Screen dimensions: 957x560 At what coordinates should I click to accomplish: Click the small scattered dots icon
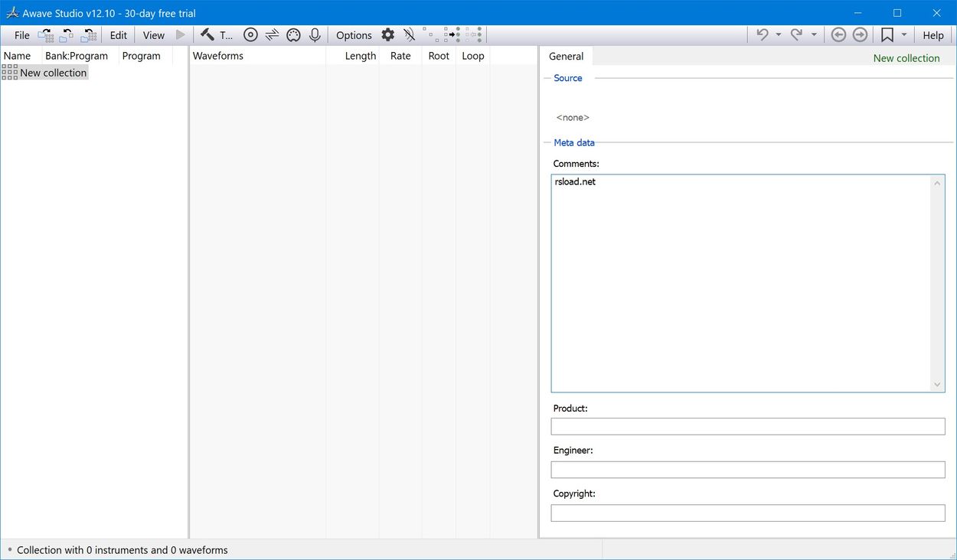click(x=430, y=35)
